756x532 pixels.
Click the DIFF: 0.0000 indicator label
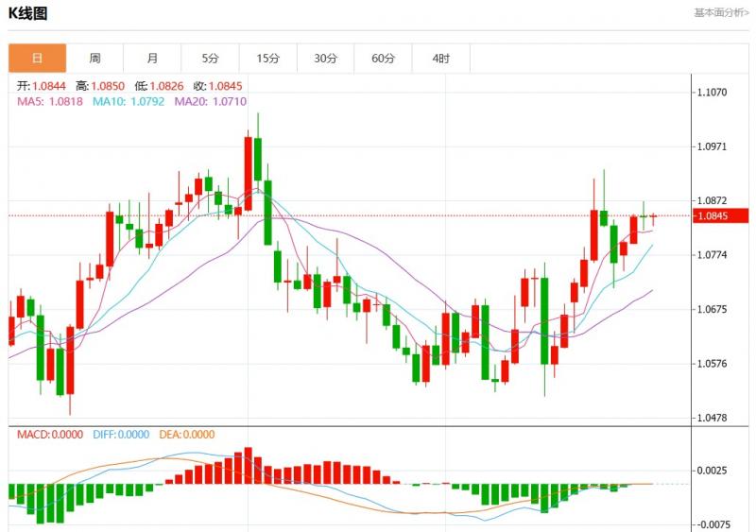click(x=121, y=435)
